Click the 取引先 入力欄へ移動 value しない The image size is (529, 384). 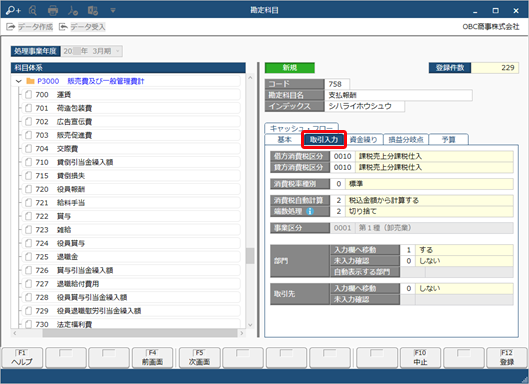click(x=464, y=289)
